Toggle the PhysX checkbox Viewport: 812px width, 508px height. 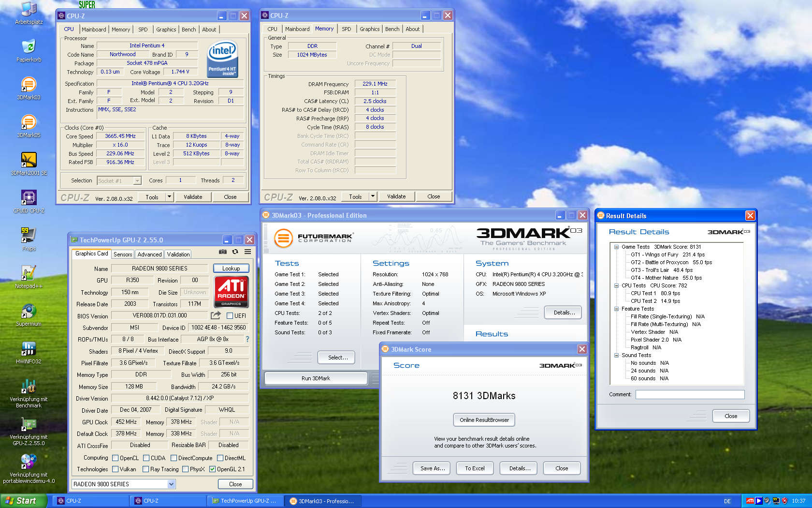pyautogui.click(x=185, y=469)
